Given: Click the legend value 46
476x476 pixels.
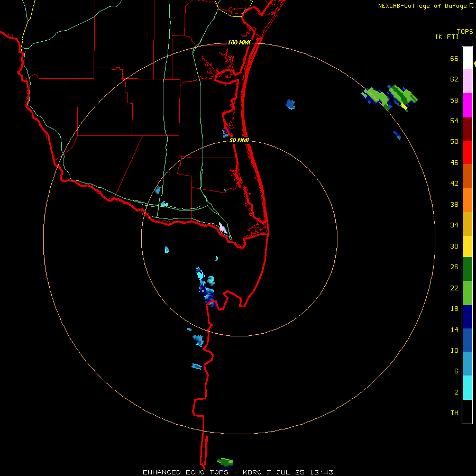Looking at the screenshot, I should coord(454,163).
